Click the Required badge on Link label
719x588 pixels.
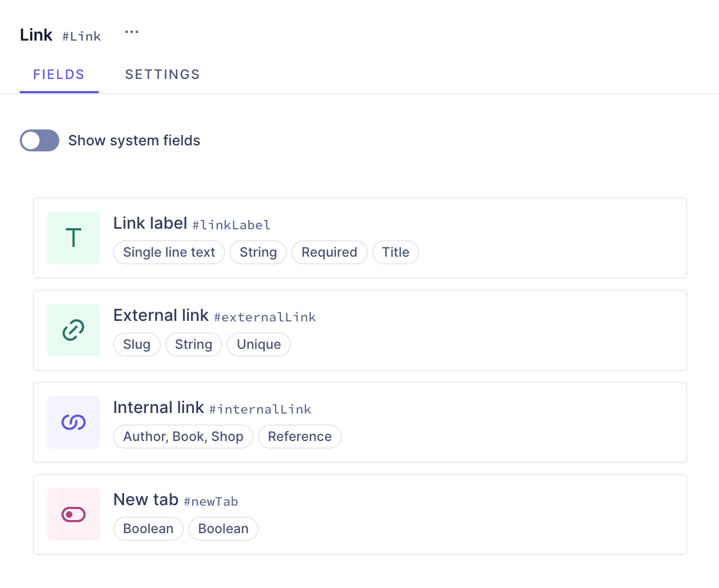point(329,252)
